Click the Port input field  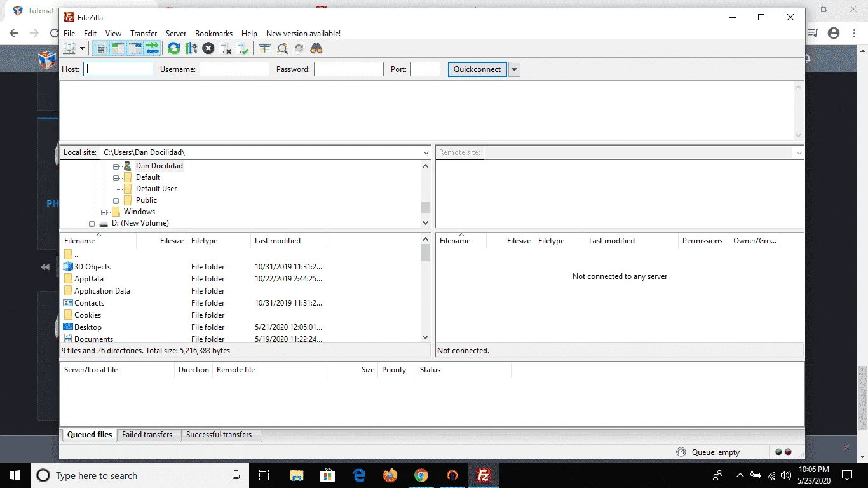pos(425,69)
